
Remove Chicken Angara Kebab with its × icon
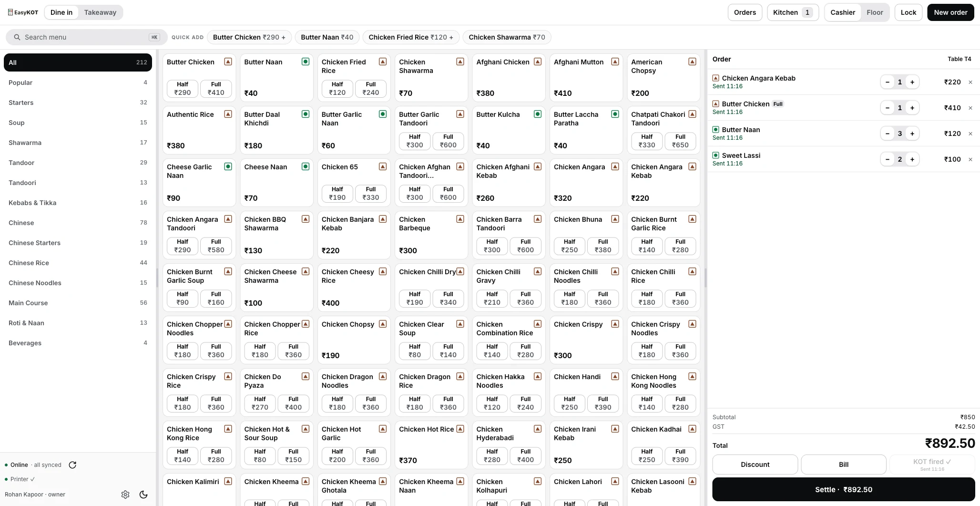970,82
